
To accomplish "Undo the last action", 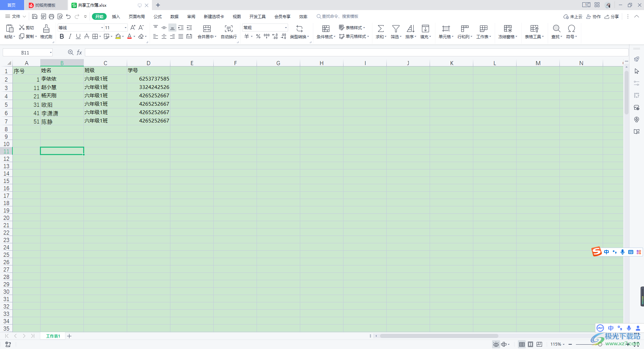I will click(68, 16).
